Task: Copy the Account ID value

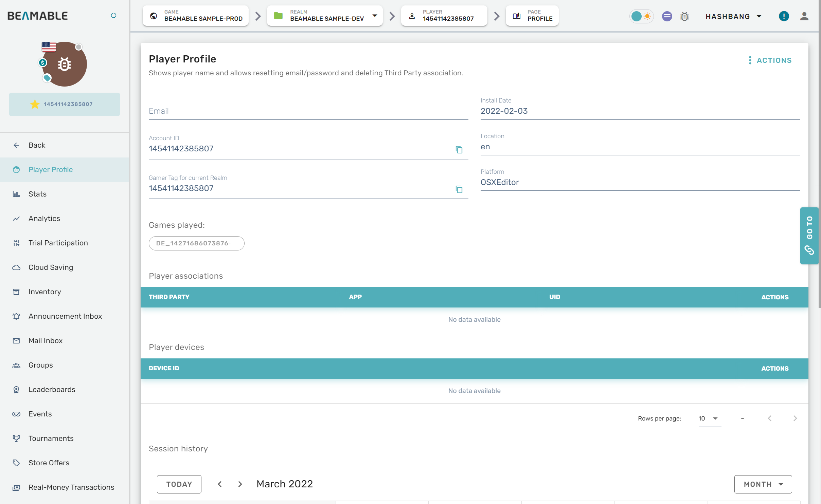Action: [459, 150]
